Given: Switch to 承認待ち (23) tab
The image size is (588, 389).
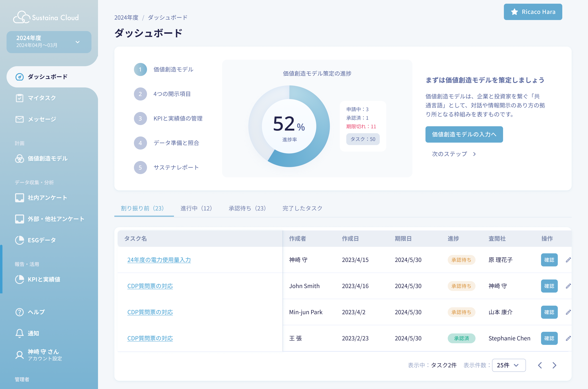Looking at the screenshot, I should [x=247, y=208].
